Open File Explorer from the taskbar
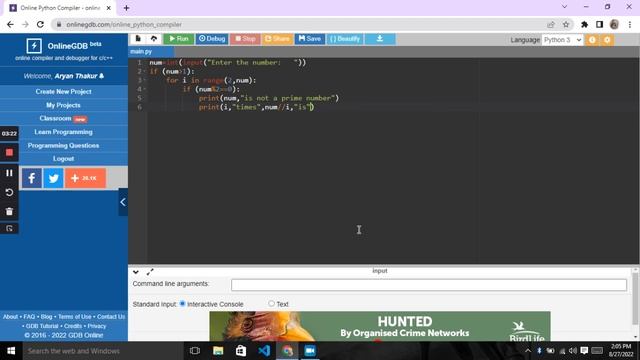 (x=218, y=351)
